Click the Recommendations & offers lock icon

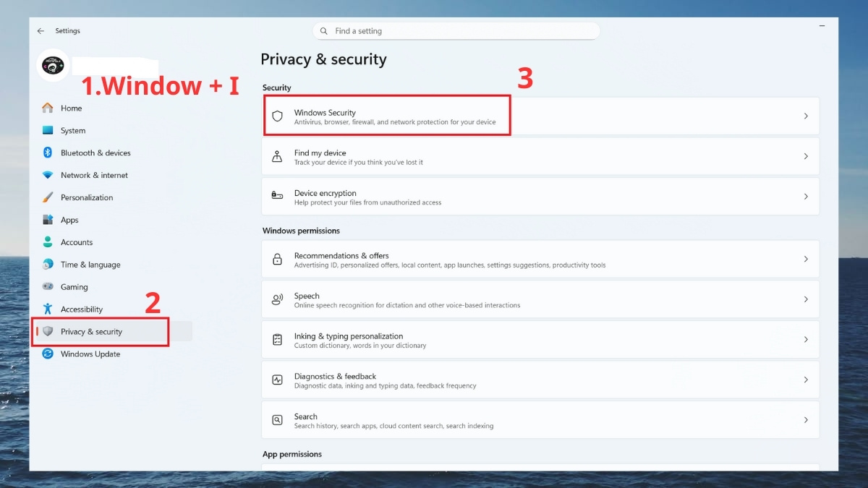(x=277, y=260)
